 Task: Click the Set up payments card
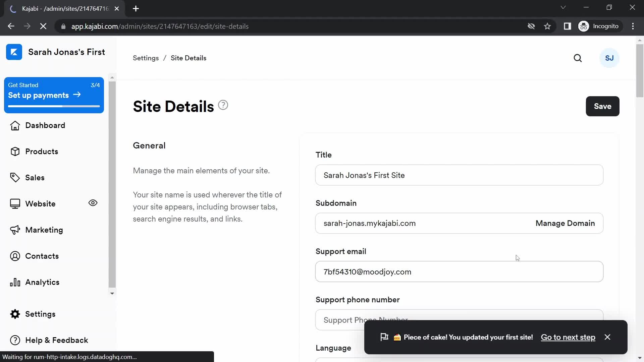click(x=54, y=95)
